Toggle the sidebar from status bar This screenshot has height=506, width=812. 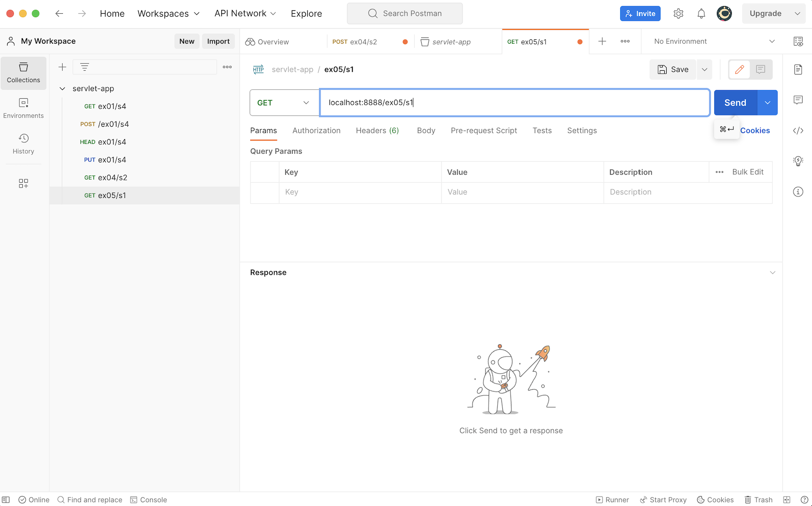click(x=6, y=500)
